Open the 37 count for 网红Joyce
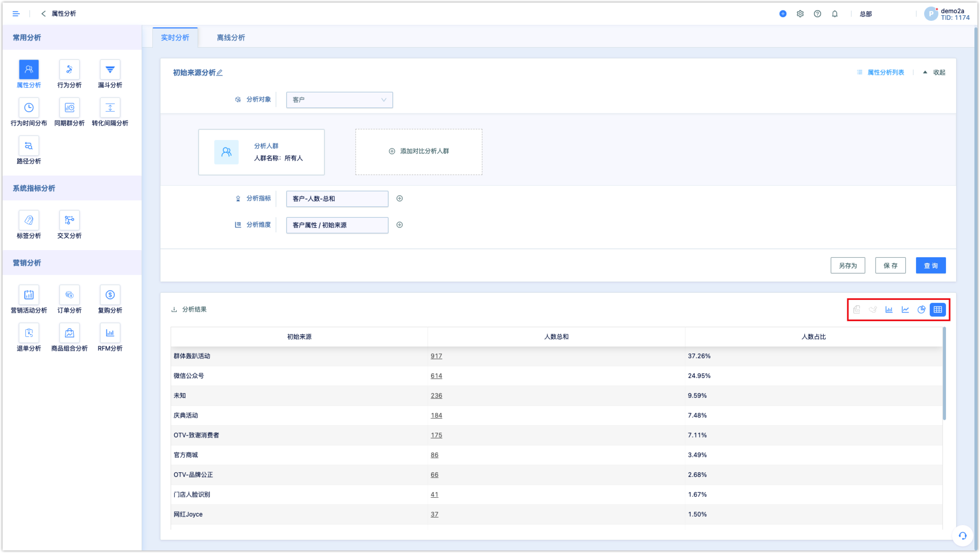This screenshot has height=553, width=980. tap(434, 514)
